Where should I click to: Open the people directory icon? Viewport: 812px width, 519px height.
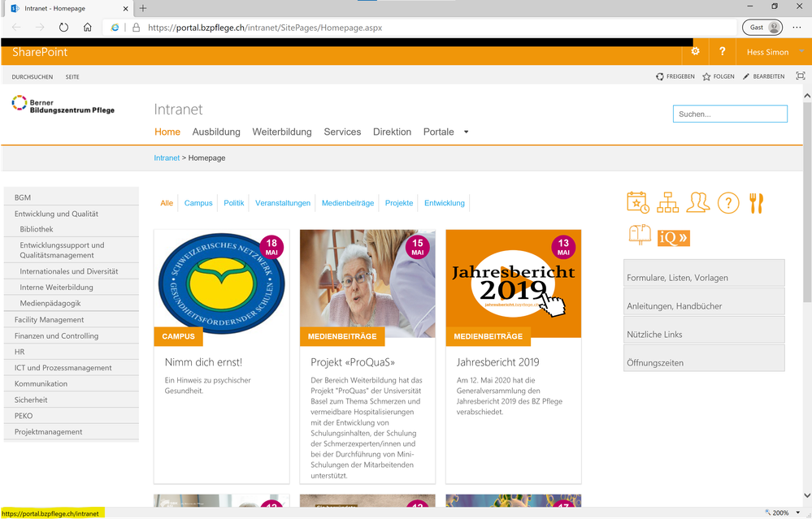[x=697, y=202]
